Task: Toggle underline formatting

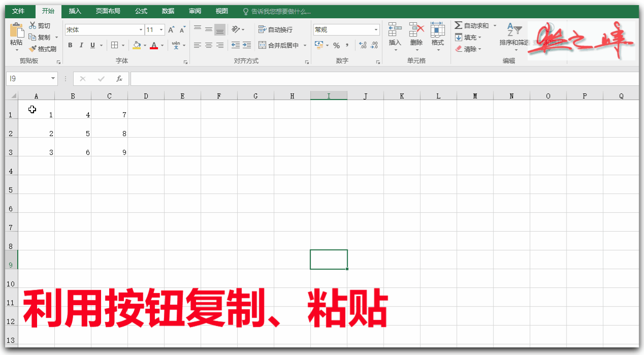Action: click(x=92, y=45)
